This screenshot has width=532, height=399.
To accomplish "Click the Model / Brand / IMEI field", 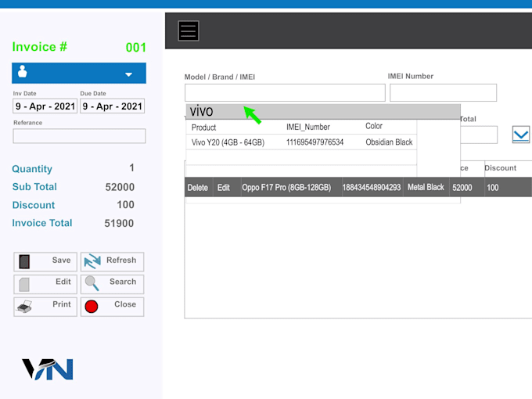I will 285,92.
